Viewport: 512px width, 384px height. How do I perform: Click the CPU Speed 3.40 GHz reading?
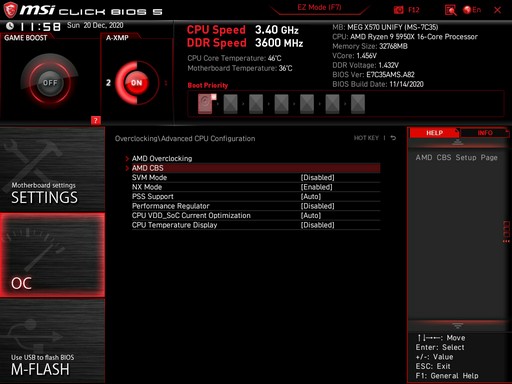click(x=243, y=30)
